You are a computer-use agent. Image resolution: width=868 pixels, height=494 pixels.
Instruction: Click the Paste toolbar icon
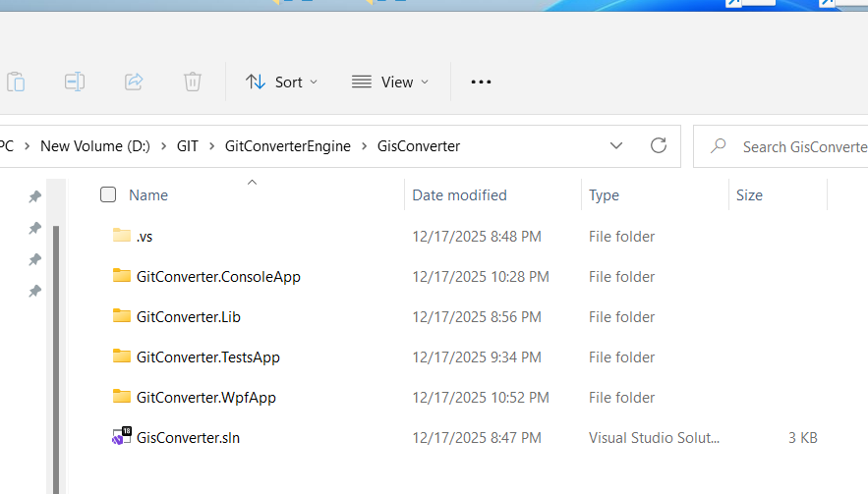point(16,82)
